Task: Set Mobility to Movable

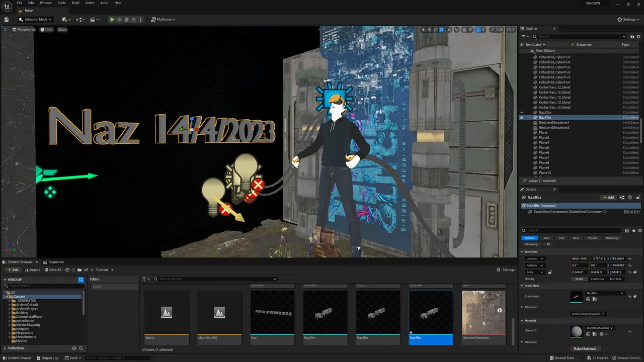Action: pos(615,279)
